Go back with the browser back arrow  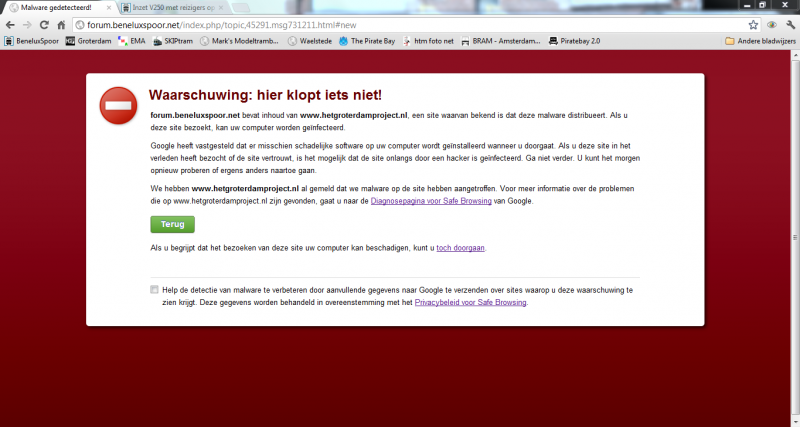[x=10, y=25]
